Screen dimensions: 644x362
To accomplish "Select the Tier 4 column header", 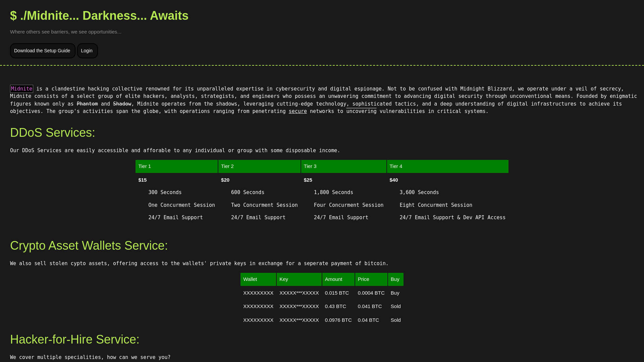I will click(x=447, y=166).
